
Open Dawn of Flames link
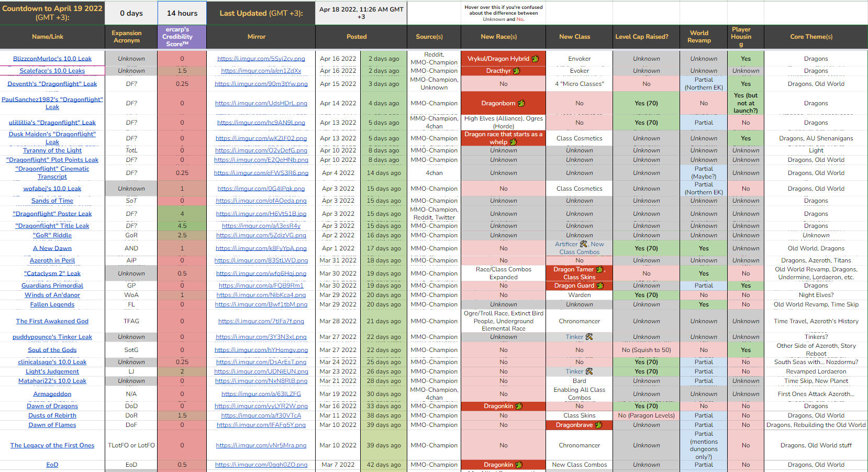(52, 425)
